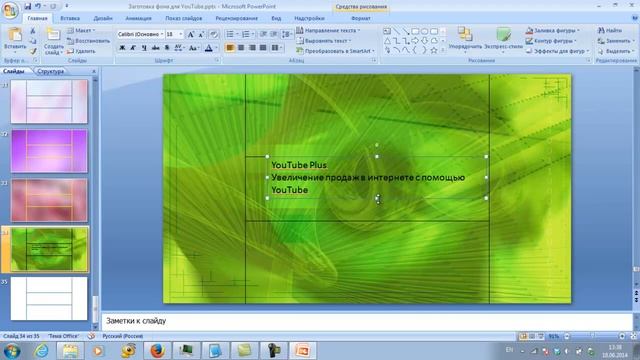Image resolution: width=640 pixels, height=360 pixels.
Task: Open the font size dropdown
Action: click(180, 34)
